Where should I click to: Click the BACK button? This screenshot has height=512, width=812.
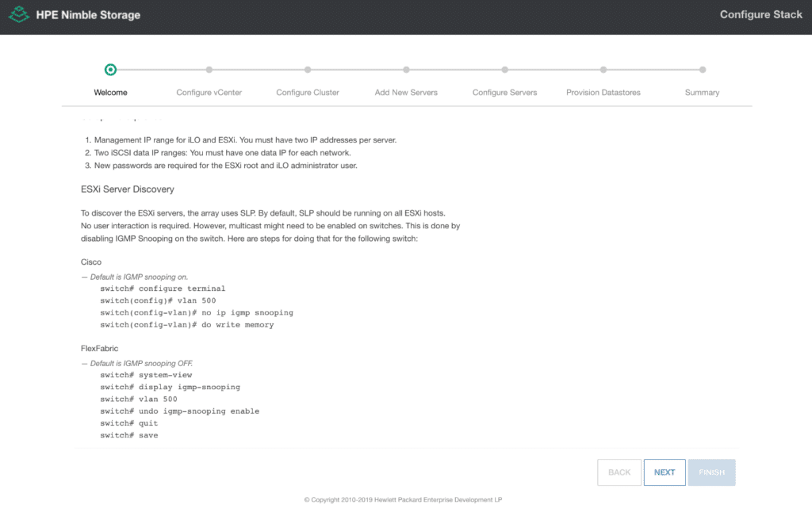point(619,472)
